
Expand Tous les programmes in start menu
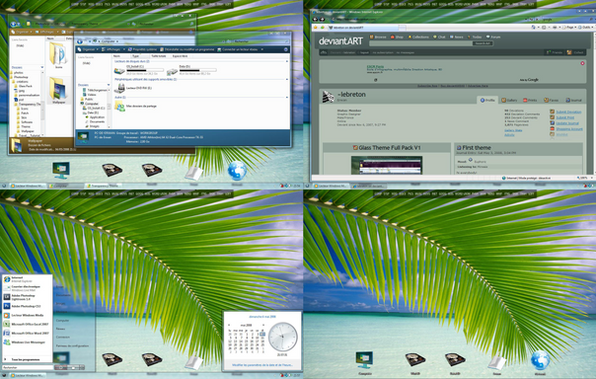point(25,359)
